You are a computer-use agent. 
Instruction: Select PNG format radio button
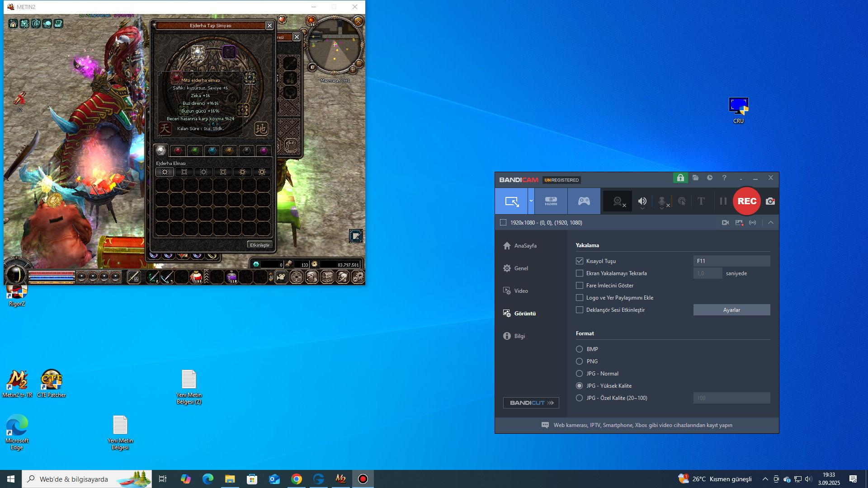click(579, 361)
